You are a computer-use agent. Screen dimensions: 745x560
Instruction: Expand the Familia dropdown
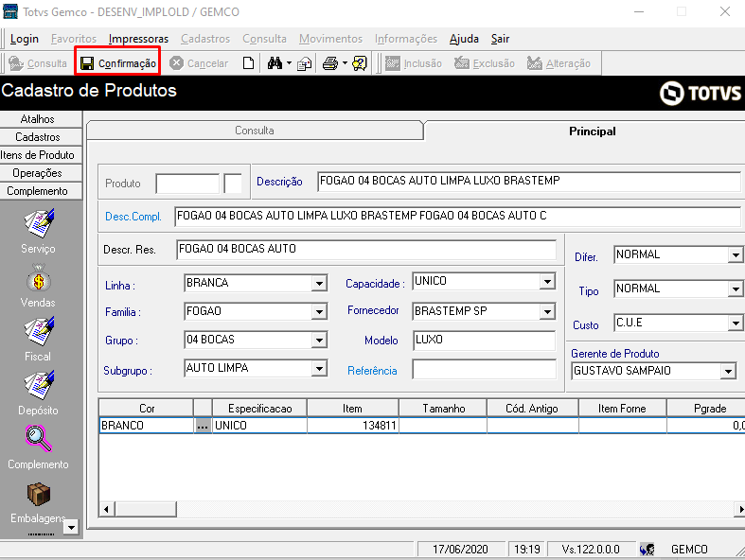click(319, 312)
